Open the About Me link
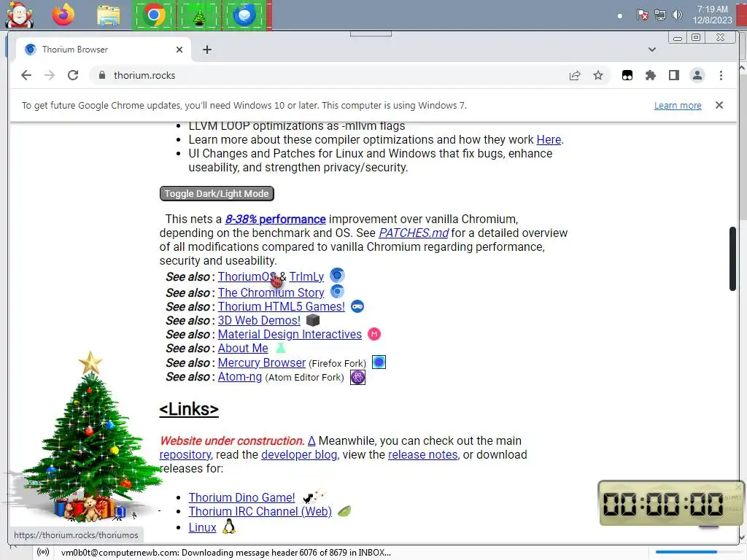 [x=243, y=348]
